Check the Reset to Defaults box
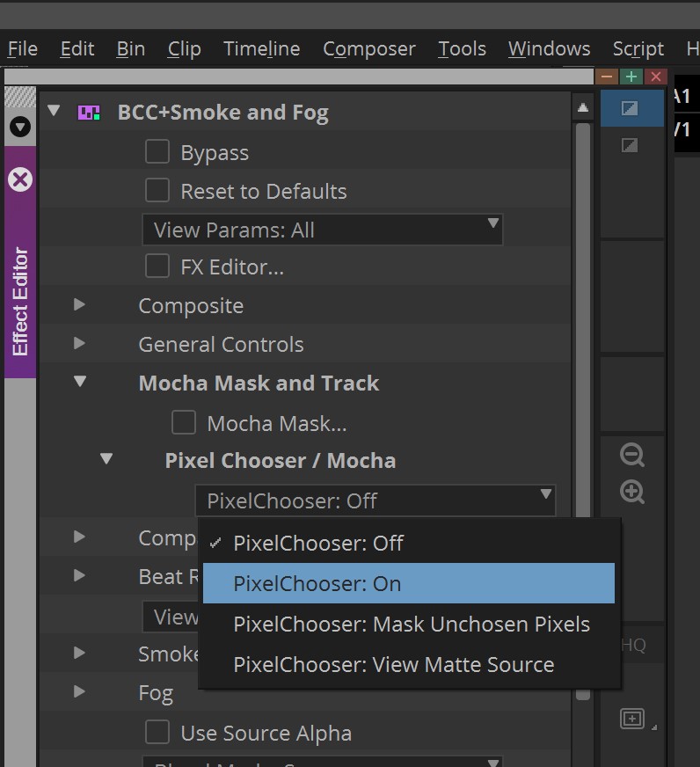The height and width of the screenshot is (767, 700). (x=157, y=190)
